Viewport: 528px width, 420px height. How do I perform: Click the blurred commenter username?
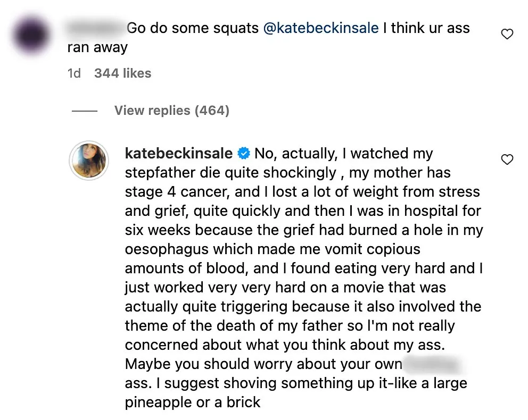coord(92,28)
